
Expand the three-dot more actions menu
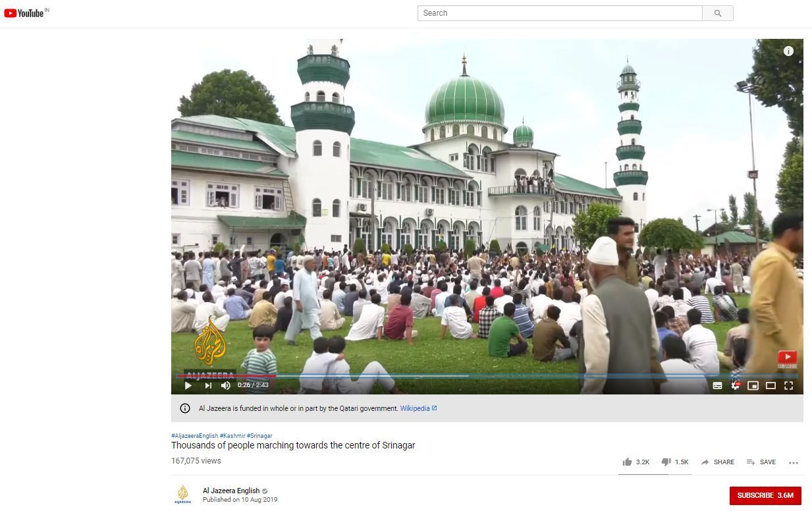(793, 463)
